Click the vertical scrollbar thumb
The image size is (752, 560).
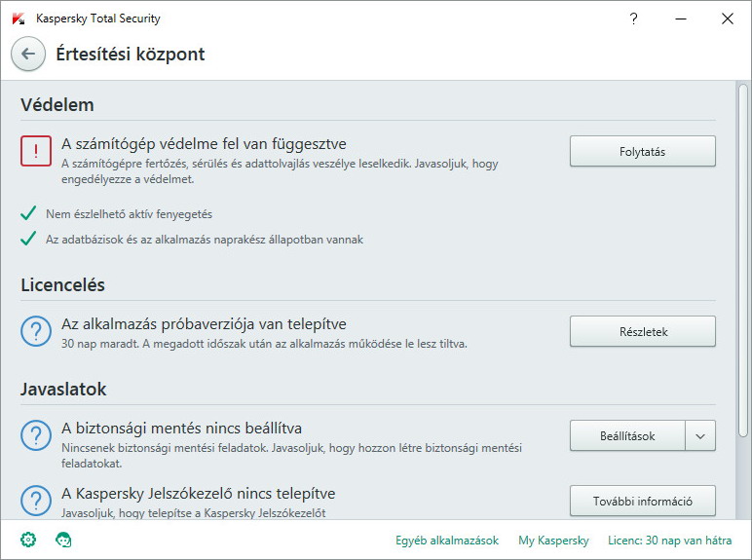point(743,260)
